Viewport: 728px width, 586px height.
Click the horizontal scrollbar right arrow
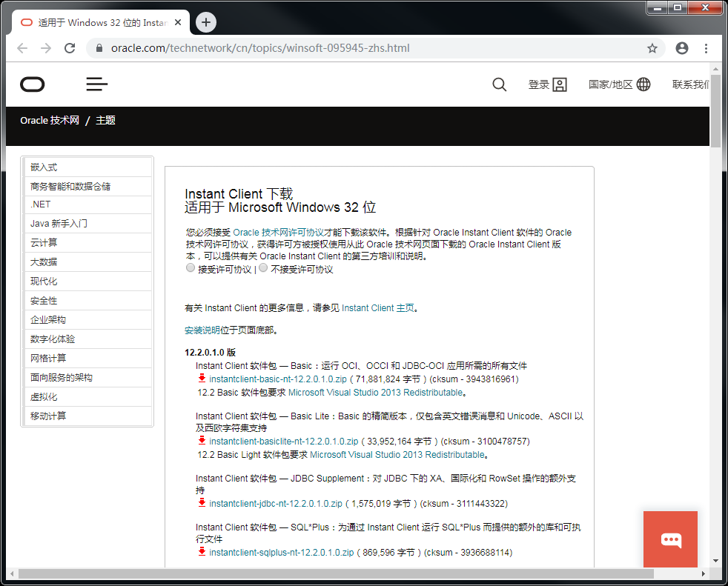(x=704, y=574)
